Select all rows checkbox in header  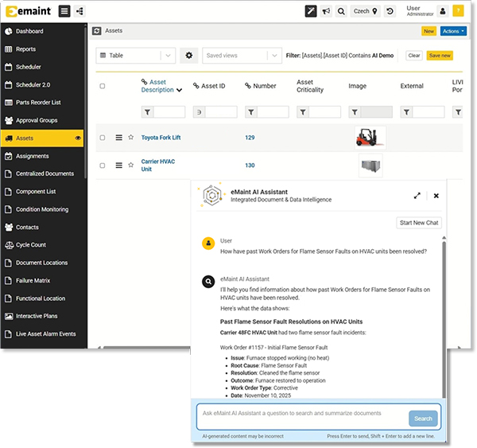[103, 86]
